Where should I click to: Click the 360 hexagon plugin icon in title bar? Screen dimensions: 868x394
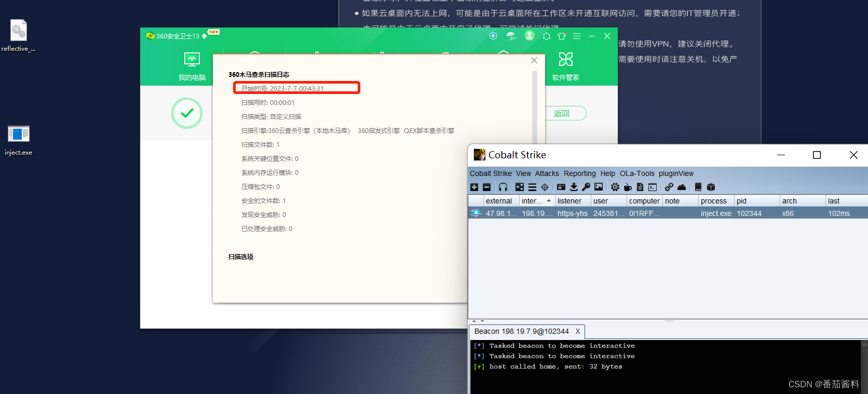tap(547, 36)
